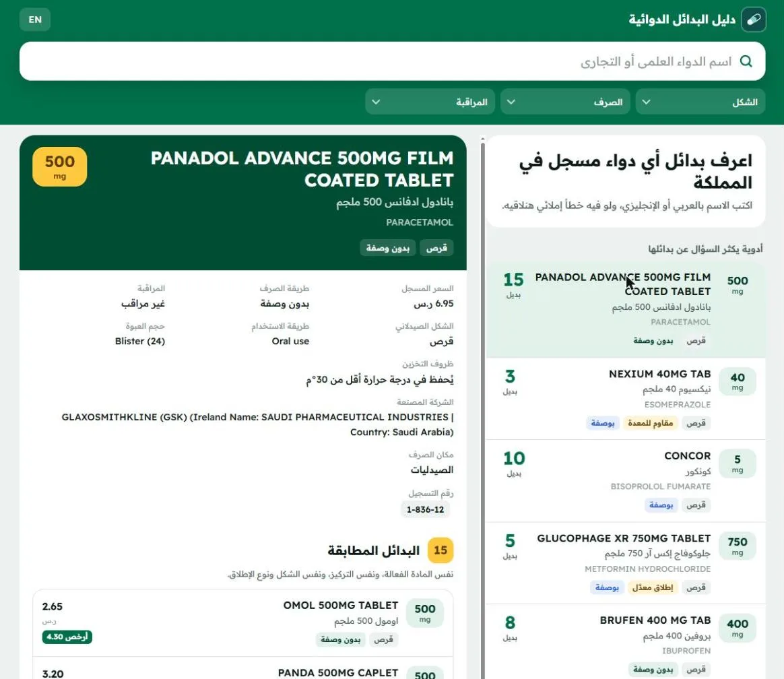Click the الصيدليات dispensing place value
This screenshot has height=679, width=784.
click(432, 470)
